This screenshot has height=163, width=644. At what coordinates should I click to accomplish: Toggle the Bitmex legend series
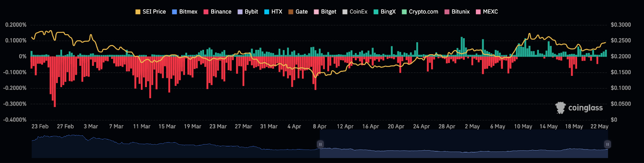(185, 12)
